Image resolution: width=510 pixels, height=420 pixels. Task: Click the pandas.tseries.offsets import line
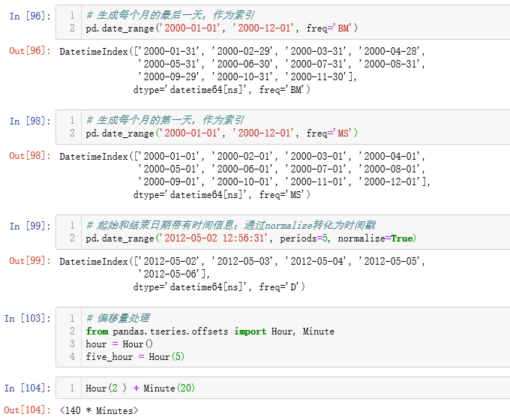click(210, 331)
